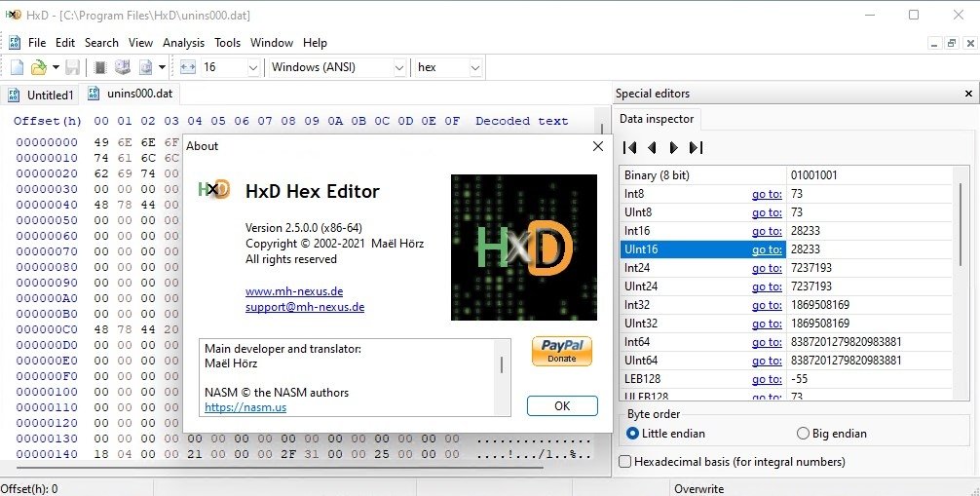Open main memory via the RAM chip icon
Screen dimensions: 980x496
point(100,67)
